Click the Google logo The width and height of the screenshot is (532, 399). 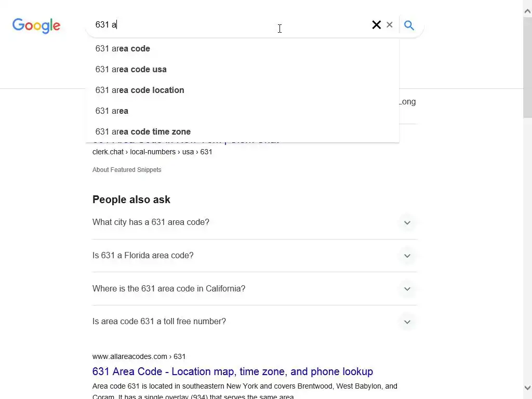click(x=36, y=25)
